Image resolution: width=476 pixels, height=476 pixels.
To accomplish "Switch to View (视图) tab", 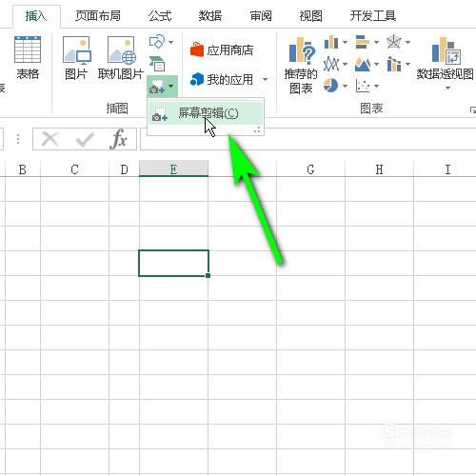I will pos(311,15).
